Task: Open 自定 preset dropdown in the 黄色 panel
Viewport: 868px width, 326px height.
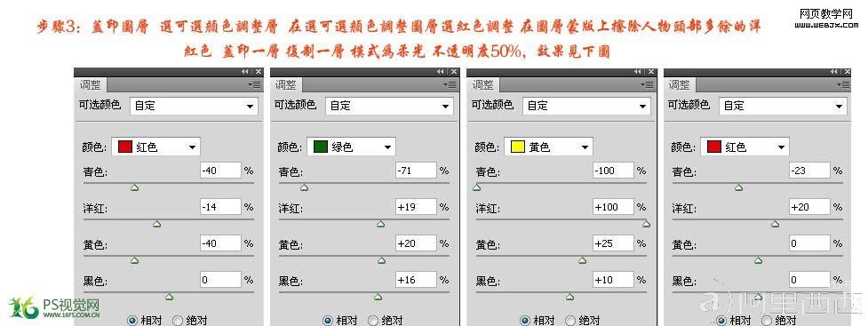Action: (x=586, y=106)
